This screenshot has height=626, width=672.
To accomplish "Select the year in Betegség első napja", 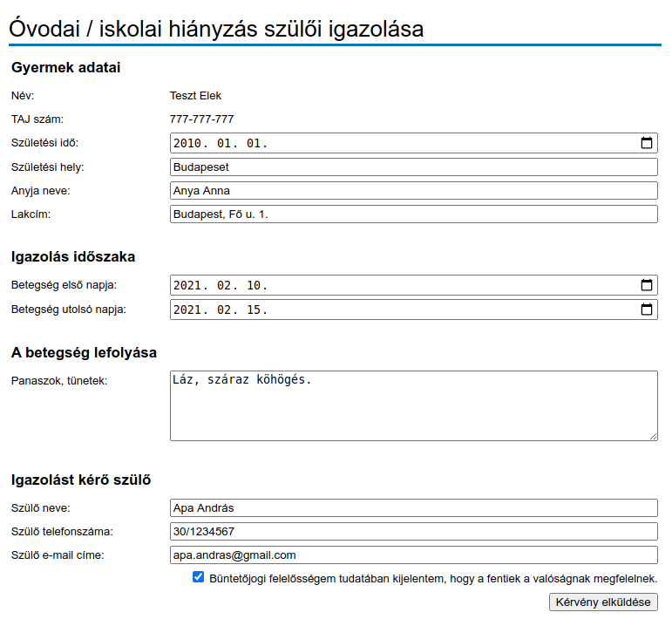I will (x=187, y=285).
